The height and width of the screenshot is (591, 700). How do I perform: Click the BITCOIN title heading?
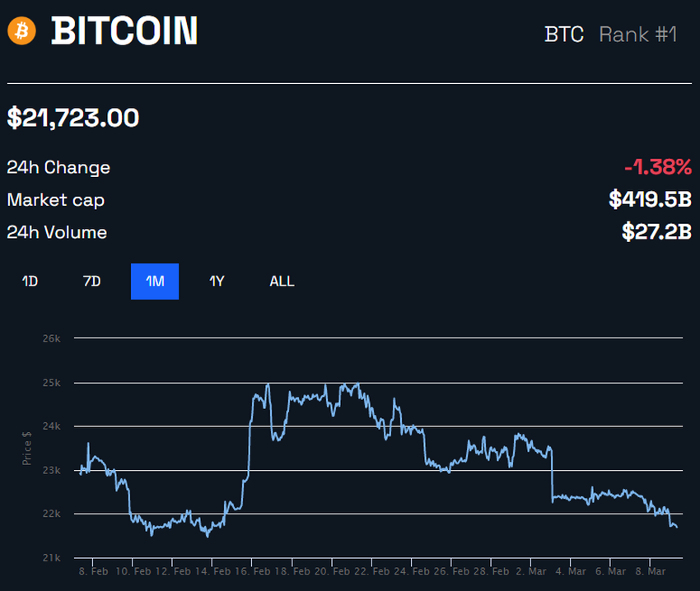[125, 33]
